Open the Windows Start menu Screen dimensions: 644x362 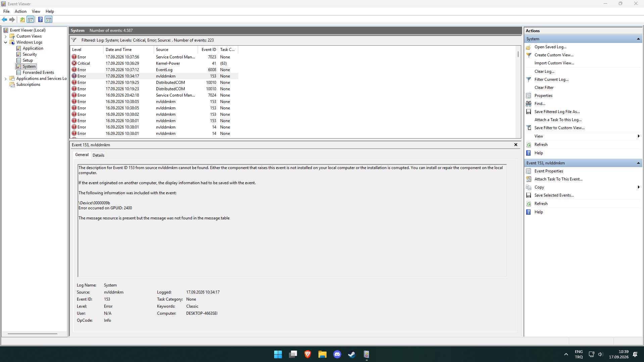click(278, 354)
